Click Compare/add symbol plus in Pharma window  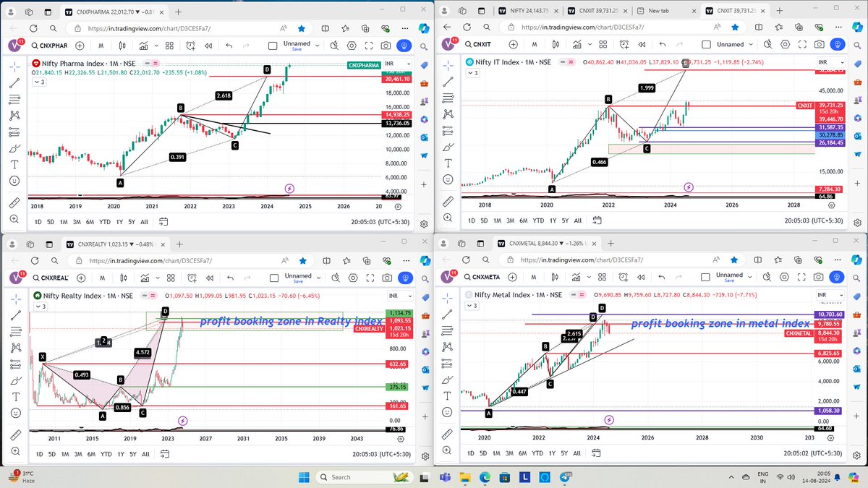pyautogui.click(x=80, y=45)
